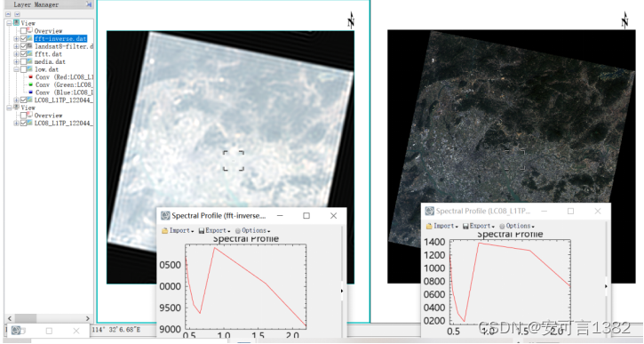Click the fft-inverse.dat raster icon

point(29,38)
